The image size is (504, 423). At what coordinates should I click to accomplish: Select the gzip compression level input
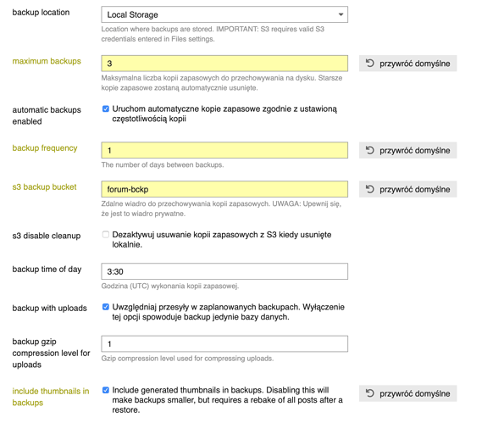[x=224, y=344]
